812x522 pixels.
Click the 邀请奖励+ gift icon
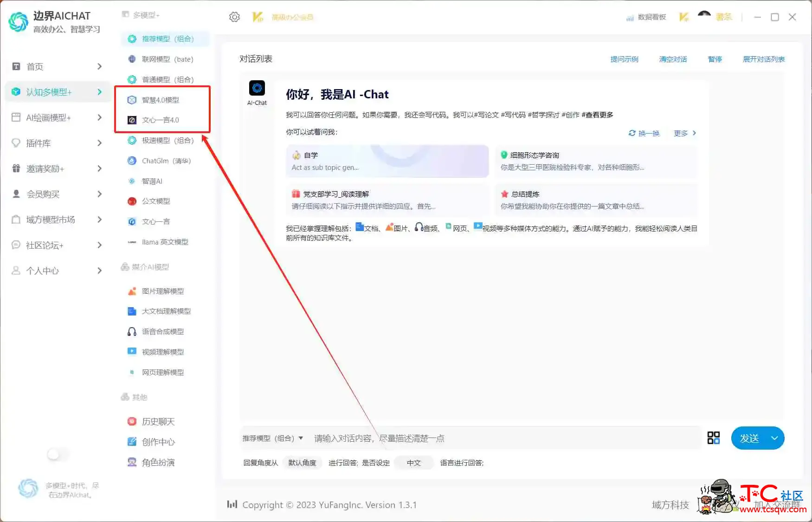pyautogui.click(x=16, y=168)
